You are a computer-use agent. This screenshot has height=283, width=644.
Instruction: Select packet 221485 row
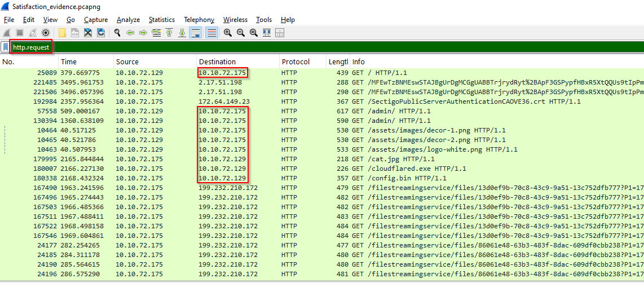(x=322, y=82)
